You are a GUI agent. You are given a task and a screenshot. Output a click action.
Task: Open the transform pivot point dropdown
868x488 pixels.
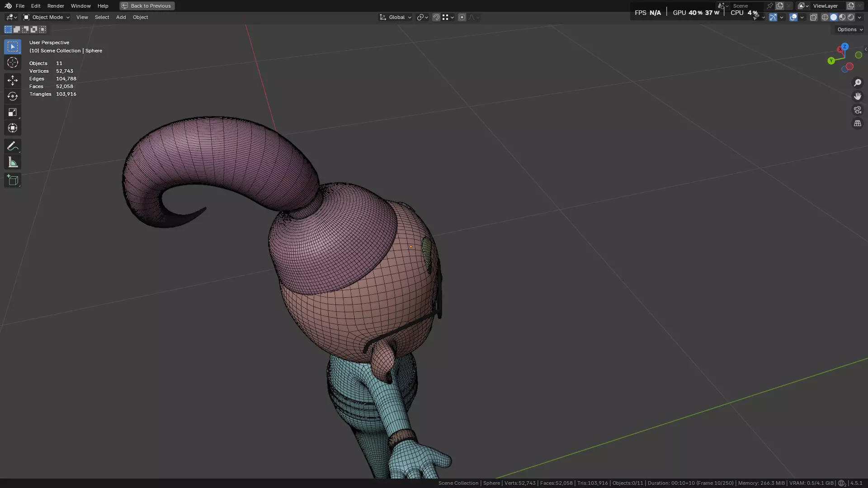pyautogui.click(x=422, y=17)
